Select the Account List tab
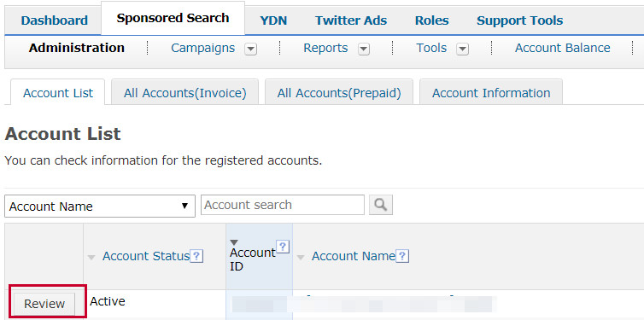Image resolution: width=644 pixels, height=320 pixels. click(58, 93)
